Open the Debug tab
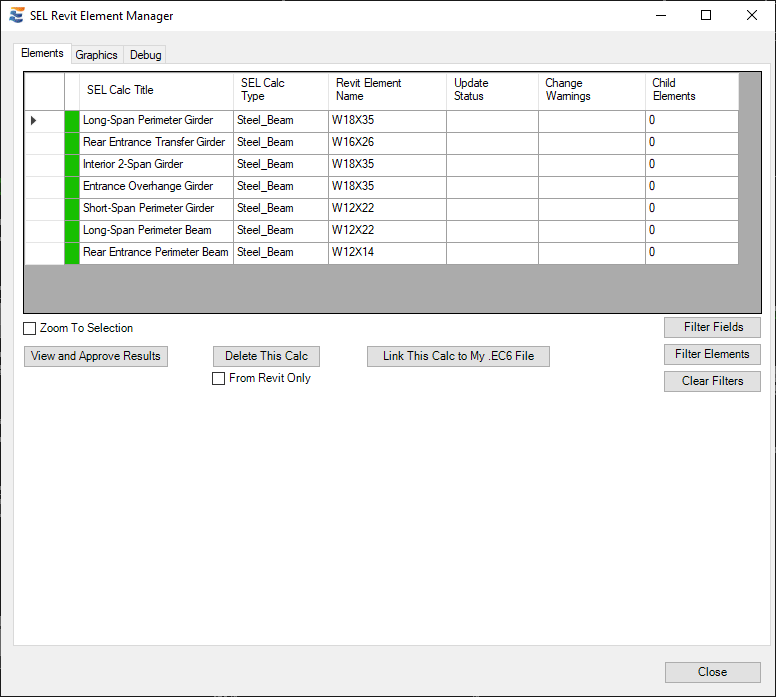 pyautogui.click(x=146, y=55)
